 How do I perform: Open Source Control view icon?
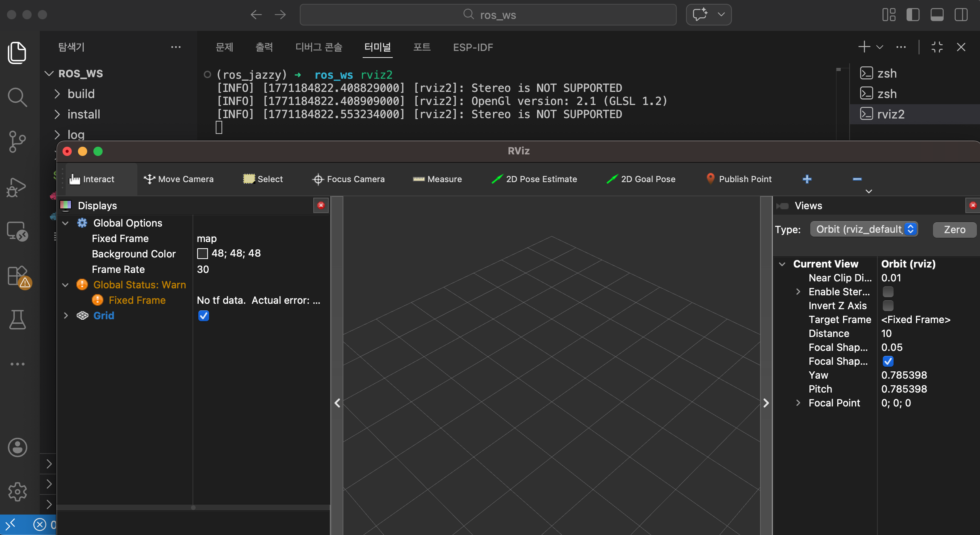tap(17, 142)
